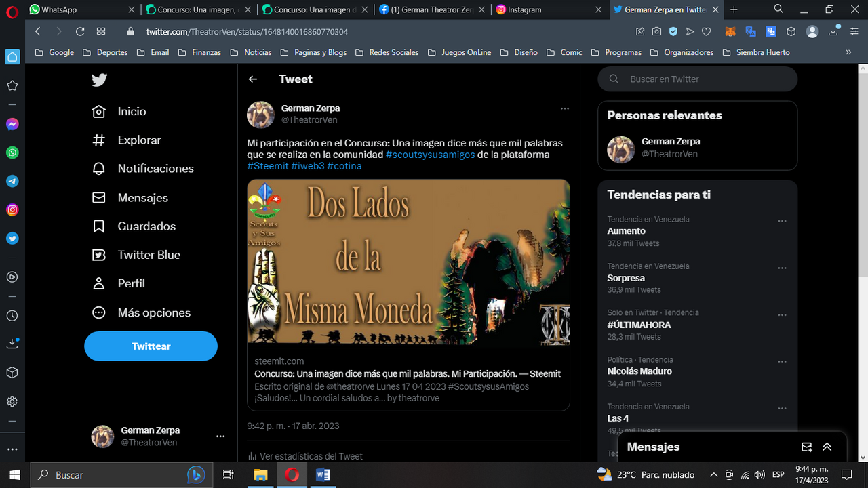The height and width of the screenshot is (488, 868).
Task: Open File Explorer from taskbar
Action: point(260,475)
